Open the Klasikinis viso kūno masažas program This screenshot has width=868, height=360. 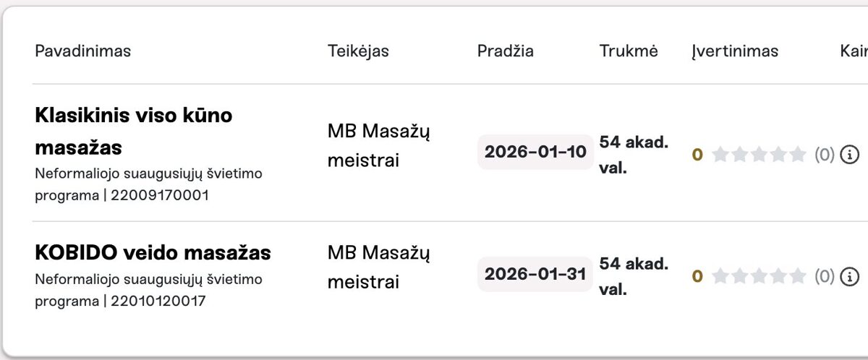pyautogui.click(x=134, y=131)
